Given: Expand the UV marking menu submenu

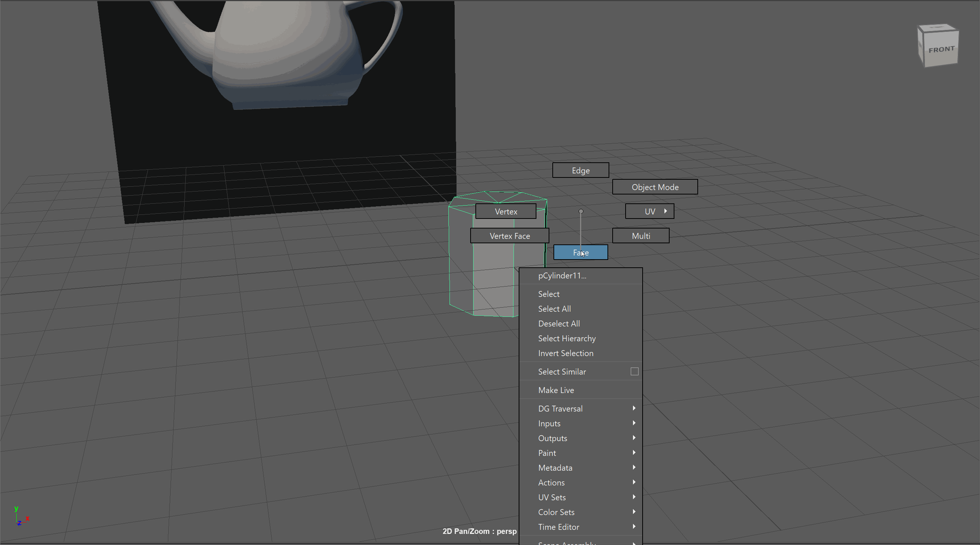Looking at the screenshot, I should 649,211.
